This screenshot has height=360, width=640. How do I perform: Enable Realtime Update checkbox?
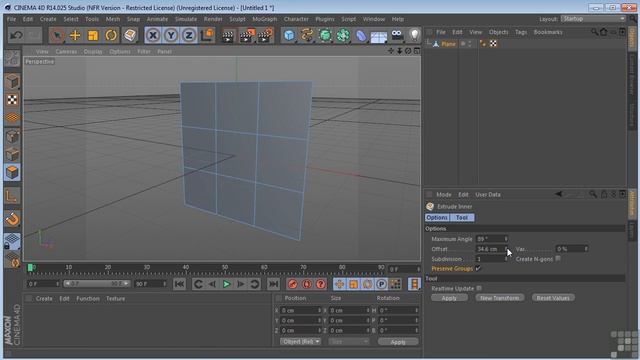(x=479, y=288)
